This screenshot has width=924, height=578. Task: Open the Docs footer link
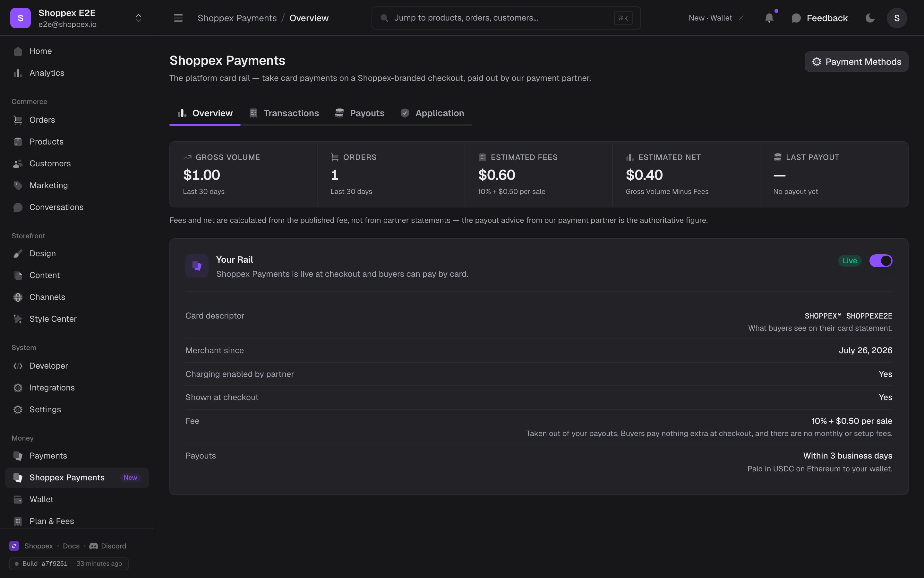click(x=72, y=546)
